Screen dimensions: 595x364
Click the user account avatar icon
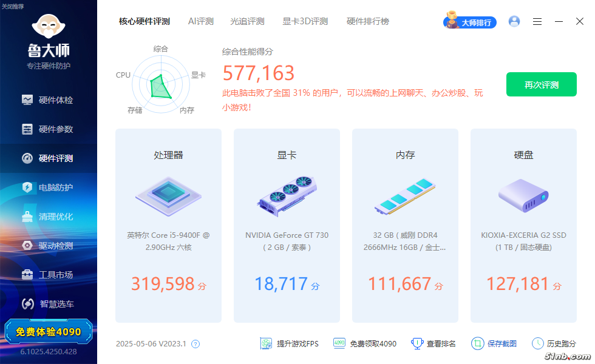514,21
